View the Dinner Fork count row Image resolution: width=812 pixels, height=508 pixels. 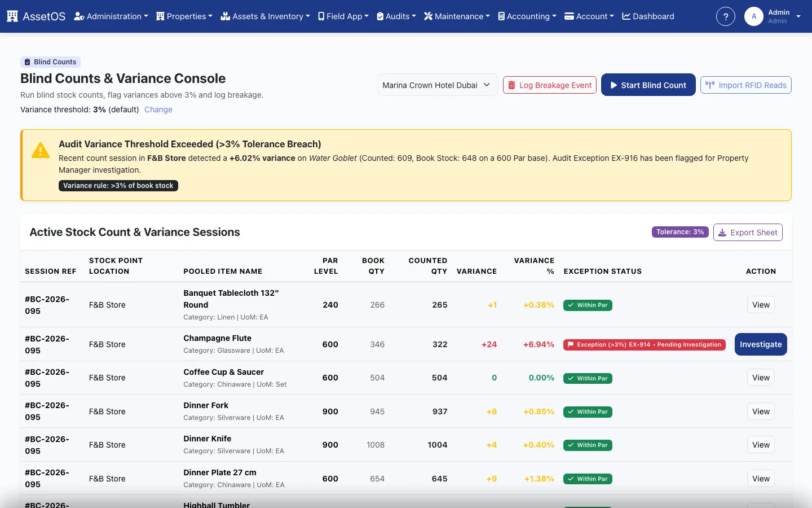pyautogui.click(x=761, y=411)
